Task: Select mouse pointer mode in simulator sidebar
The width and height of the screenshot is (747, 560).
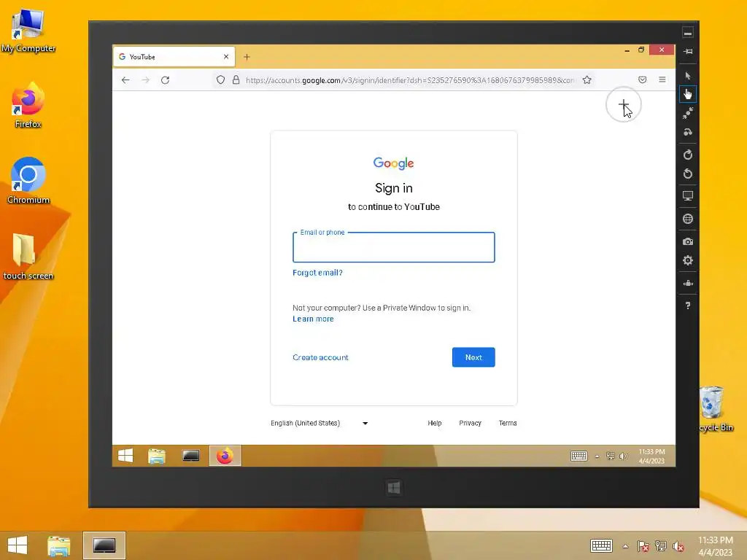Action: point(687,76)
